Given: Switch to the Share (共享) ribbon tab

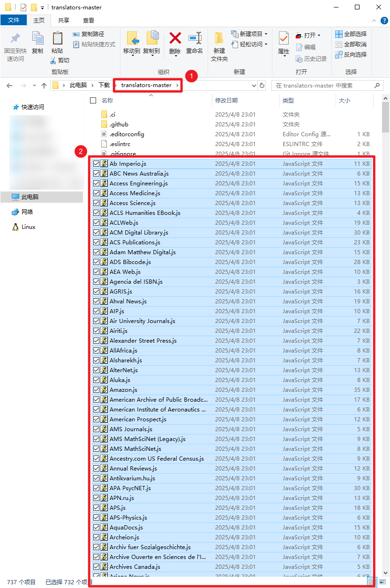Looking at the screenshot, I should coord(64,21).
